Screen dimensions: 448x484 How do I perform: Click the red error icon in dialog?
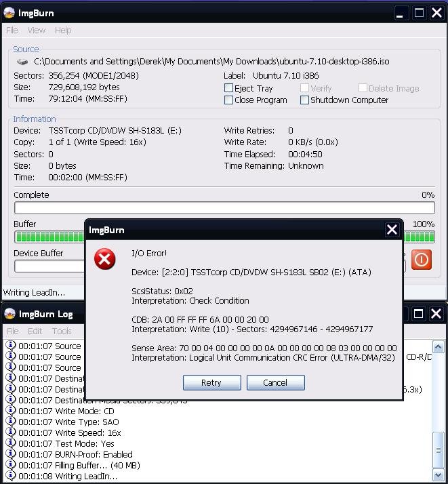point(104,259)
